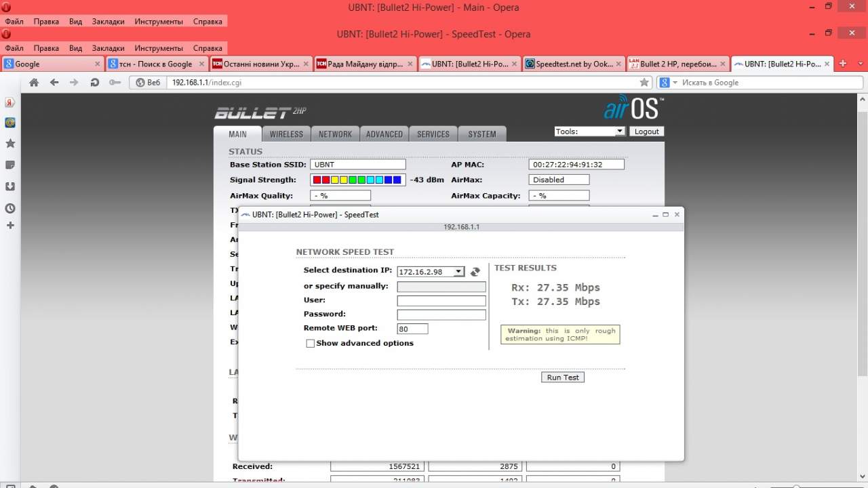Select the MAIN tab in airOS
Viewport: 868px width, 488px height.
pos(237,134)
